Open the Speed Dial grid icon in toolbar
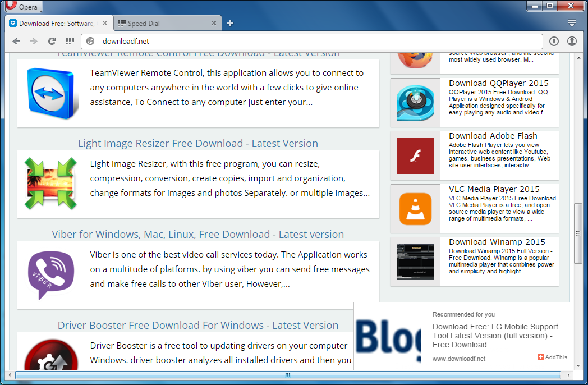 click(x=70, y=42)
